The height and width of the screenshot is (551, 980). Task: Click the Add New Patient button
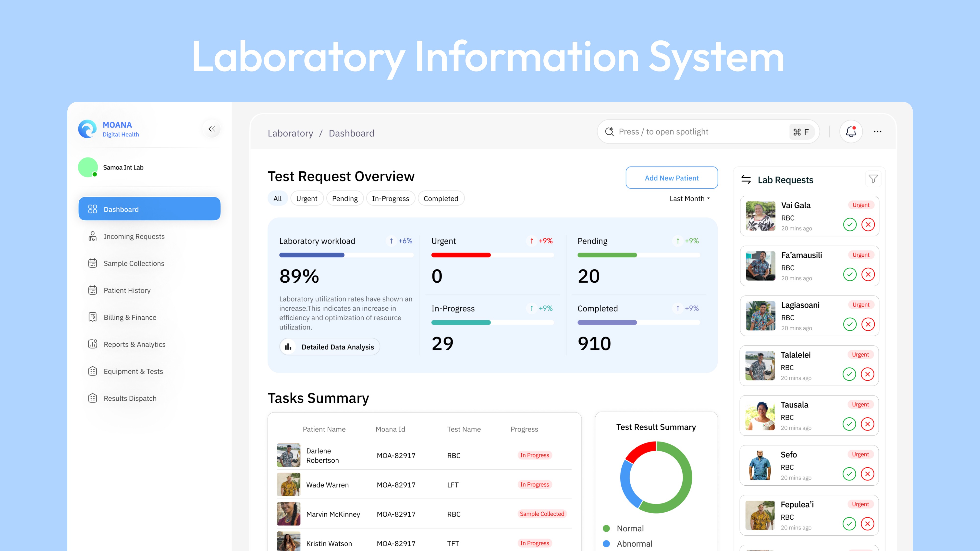click(672, 178)
